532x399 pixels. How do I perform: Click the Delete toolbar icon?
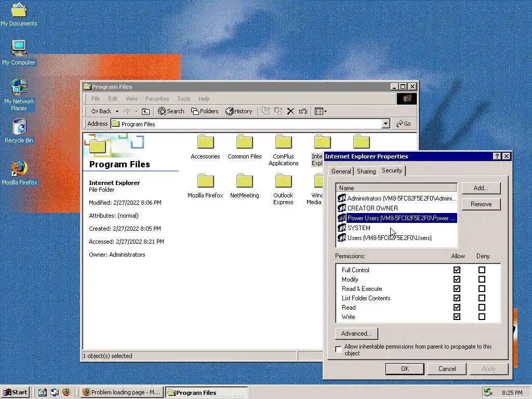click(x=290, y=111)
